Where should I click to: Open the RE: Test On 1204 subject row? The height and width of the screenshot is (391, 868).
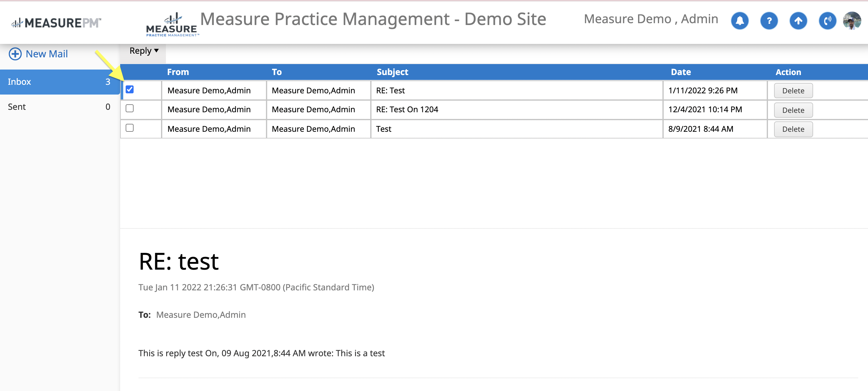[407, 109]
